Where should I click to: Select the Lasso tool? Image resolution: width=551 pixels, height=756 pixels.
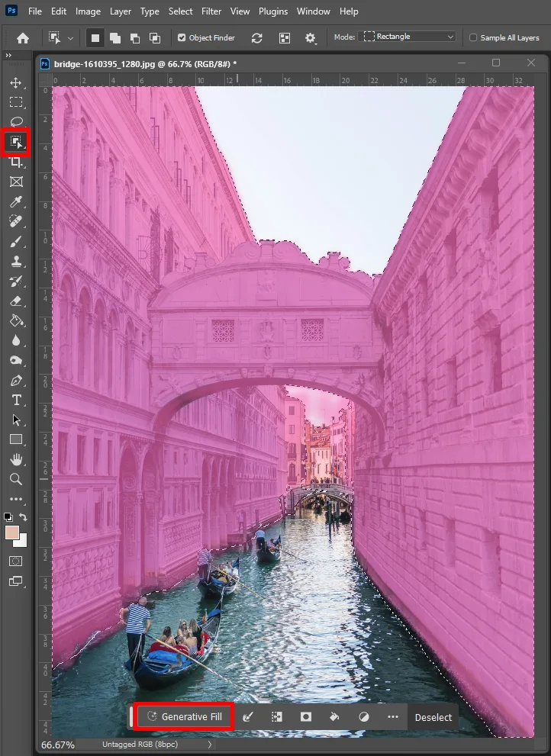16,121
